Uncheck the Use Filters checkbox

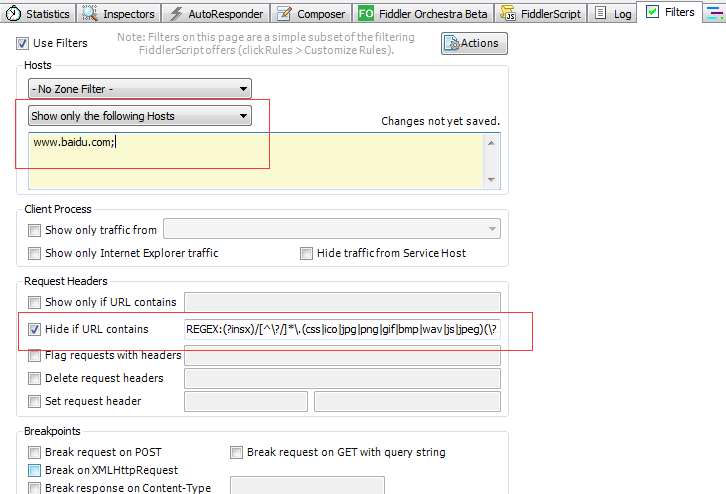point(22,44)
